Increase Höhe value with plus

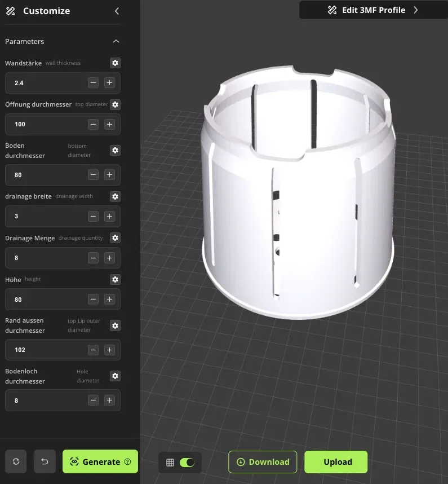[x=109, y=300]
